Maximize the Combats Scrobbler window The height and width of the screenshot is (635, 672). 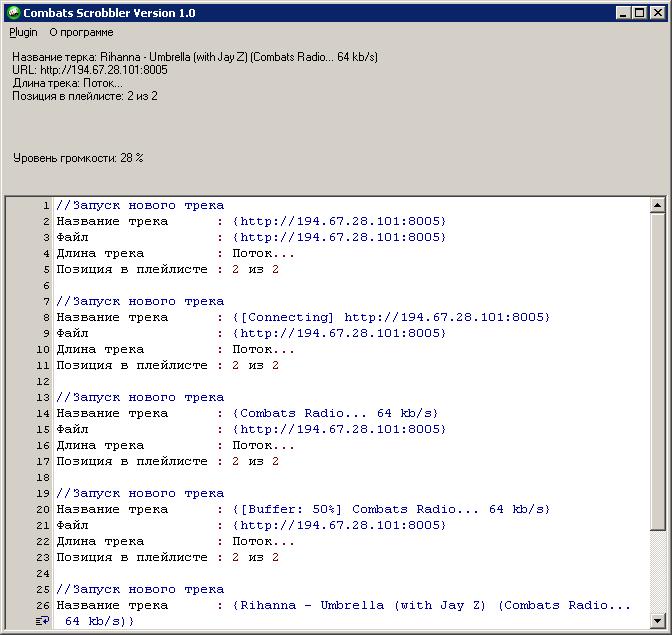coord(639,13)
